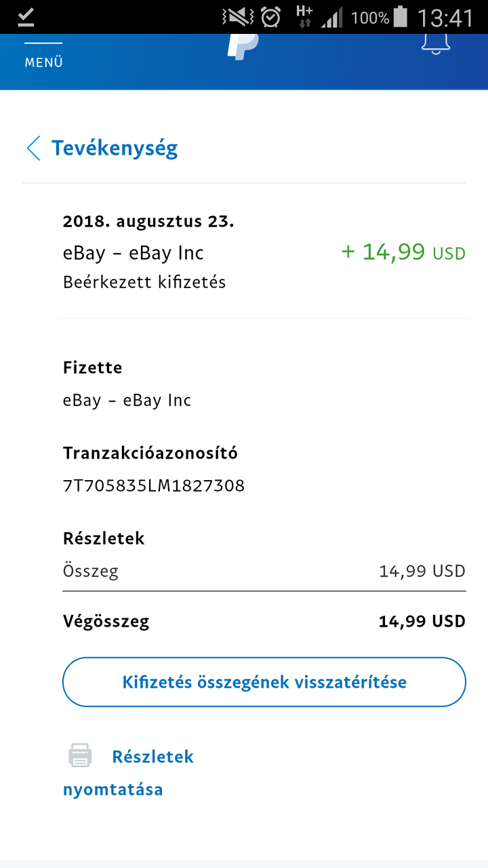The image size is (488, 868).
Task: Tap the battery status icon
Action: click(401, 17)
